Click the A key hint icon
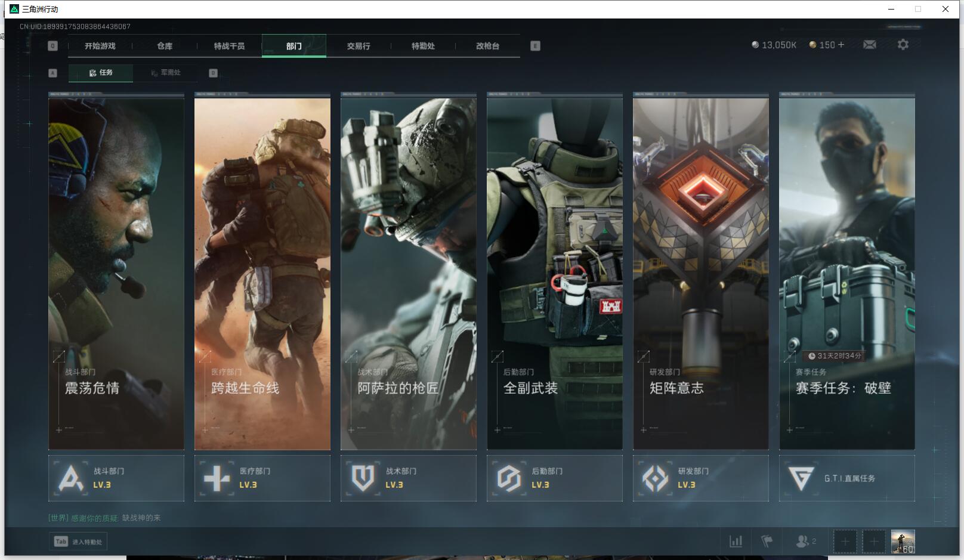 click(x=52, y=73)
